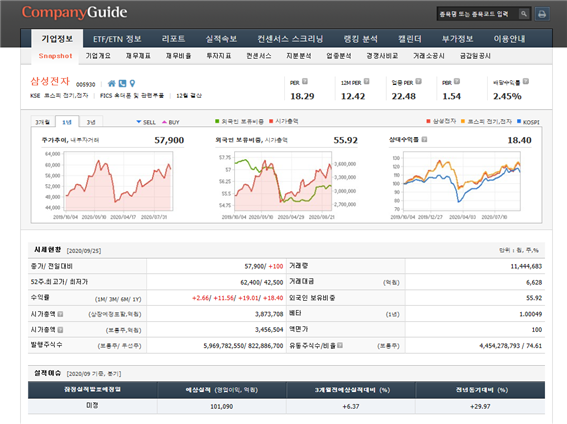Click the 주가추이 price chart

[118, 181]
